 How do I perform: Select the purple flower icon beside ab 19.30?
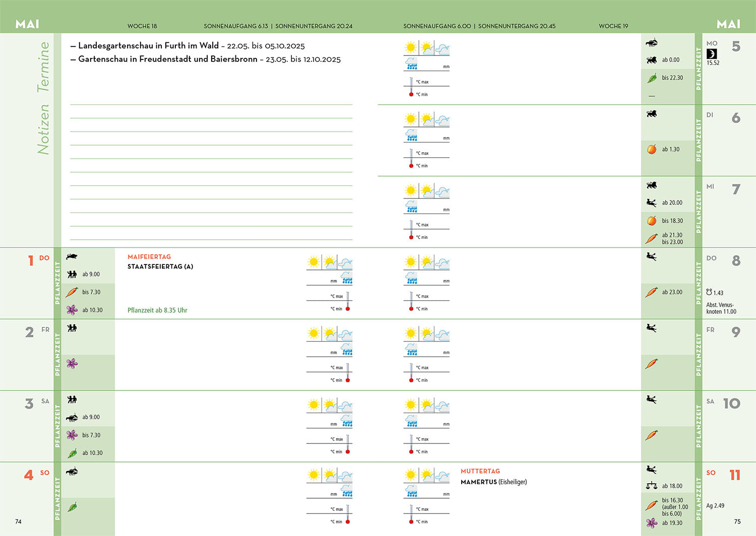pyautogui.click(x=652, y=523)
